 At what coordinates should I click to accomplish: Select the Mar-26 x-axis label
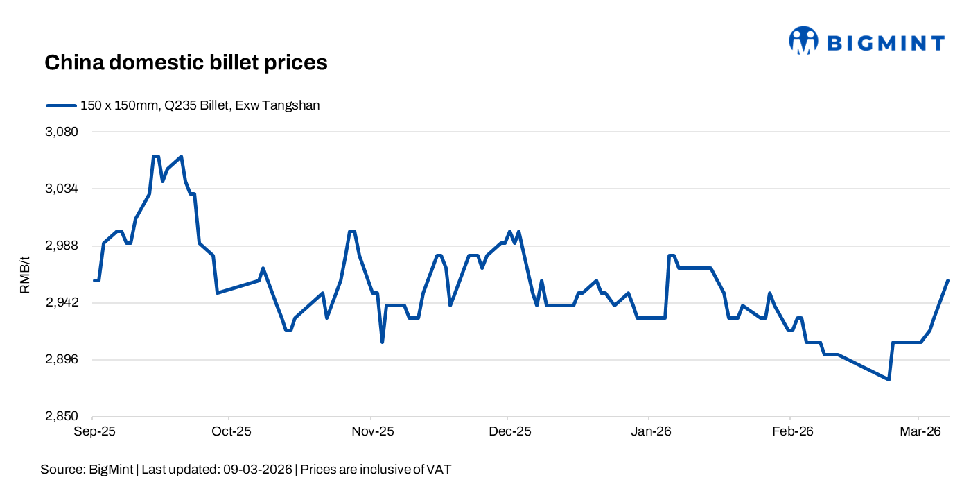click(918, 431)
